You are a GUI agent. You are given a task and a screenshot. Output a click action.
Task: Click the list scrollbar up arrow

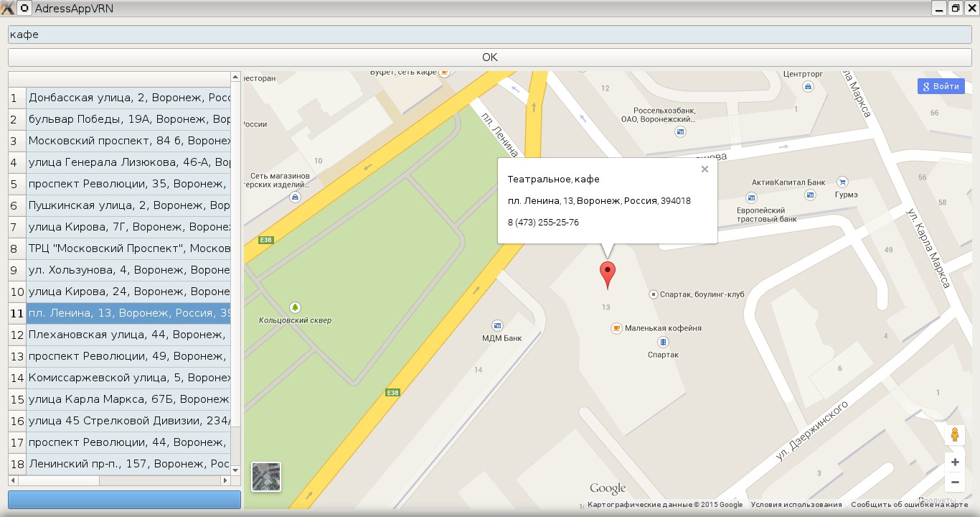(235, 76)
